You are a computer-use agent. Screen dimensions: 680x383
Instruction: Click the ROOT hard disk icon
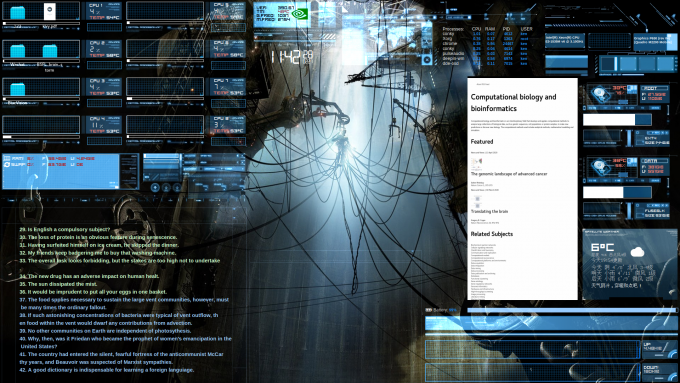tap(602, 94)
